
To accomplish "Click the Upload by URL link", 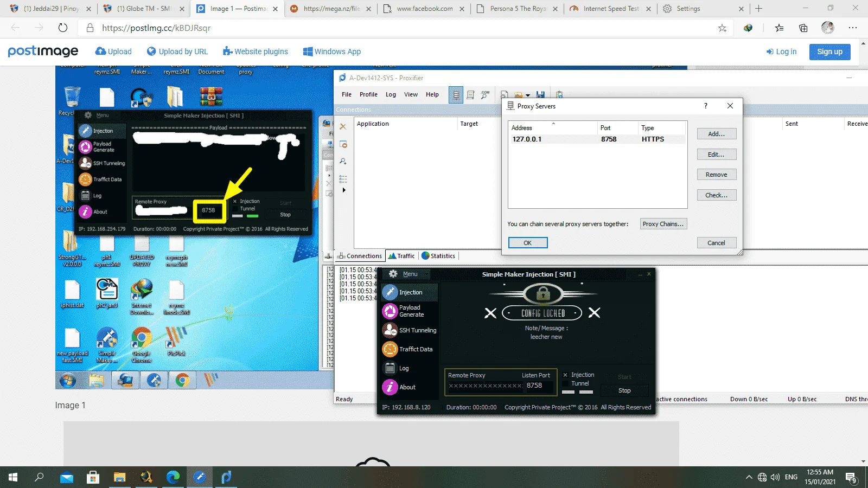I will [177, 52].
